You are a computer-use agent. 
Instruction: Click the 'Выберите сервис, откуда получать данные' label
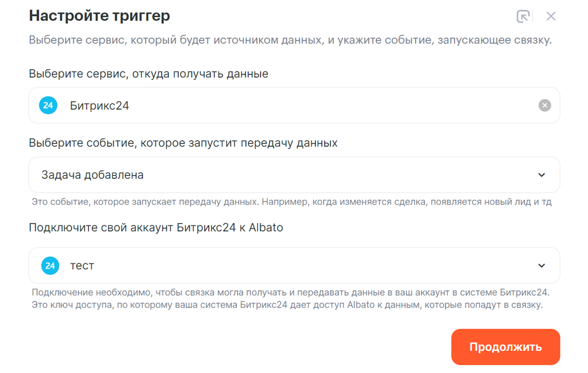pos(148,74)
